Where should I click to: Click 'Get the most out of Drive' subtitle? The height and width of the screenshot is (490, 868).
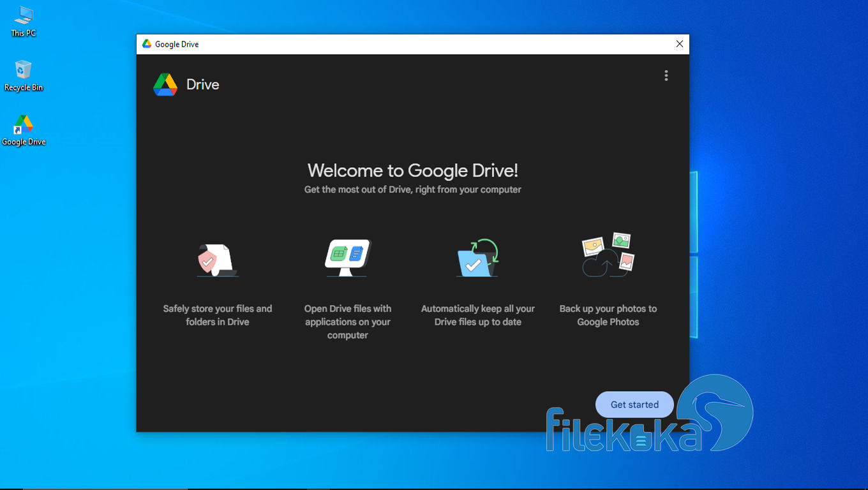click(x=413, y=189)
